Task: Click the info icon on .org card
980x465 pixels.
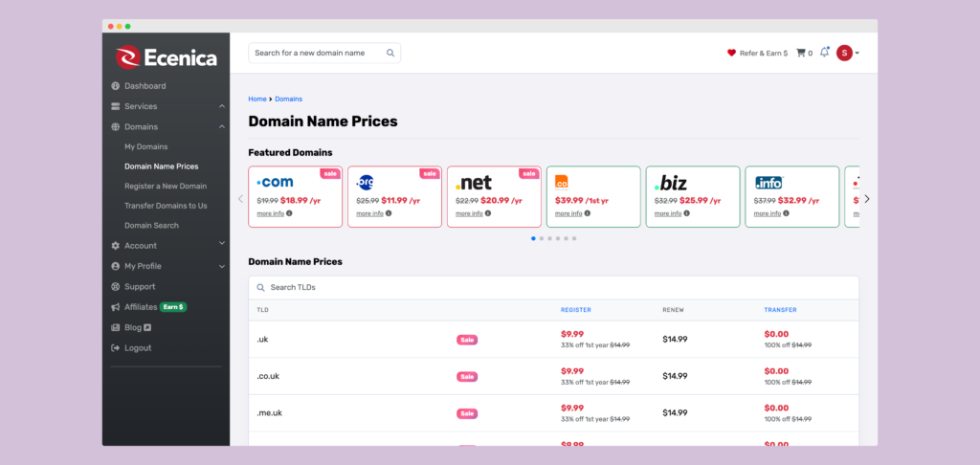Action: tap(389, 213)
